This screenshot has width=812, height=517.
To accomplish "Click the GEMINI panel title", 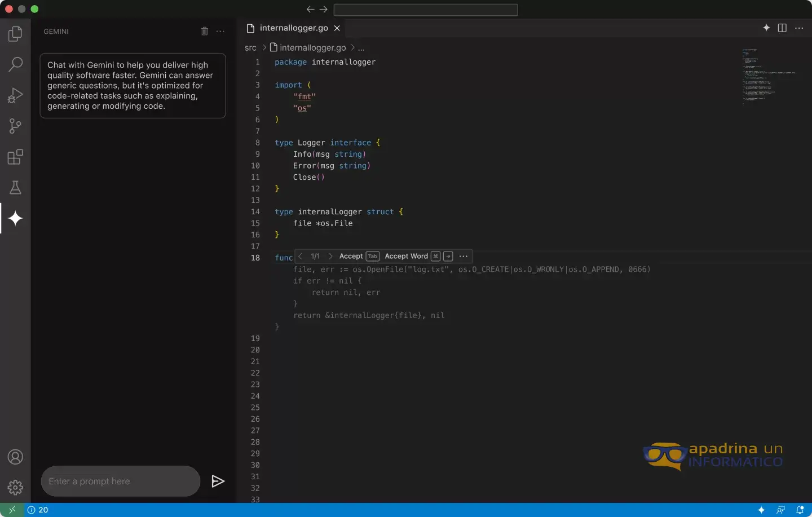I will click(56, 32).
